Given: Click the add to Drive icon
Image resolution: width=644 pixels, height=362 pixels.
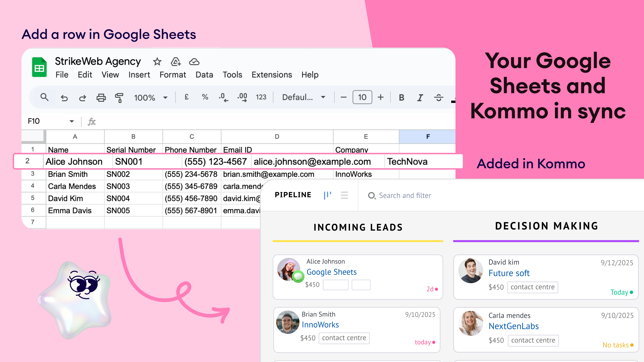Looking at the screenshot, I should (x=176, y=62).
